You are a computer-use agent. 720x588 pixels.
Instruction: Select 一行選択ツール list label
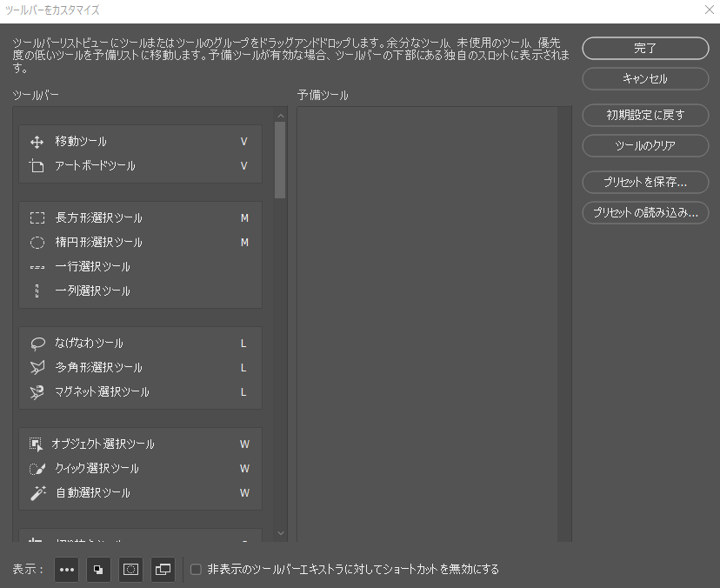tap(92, 266)
